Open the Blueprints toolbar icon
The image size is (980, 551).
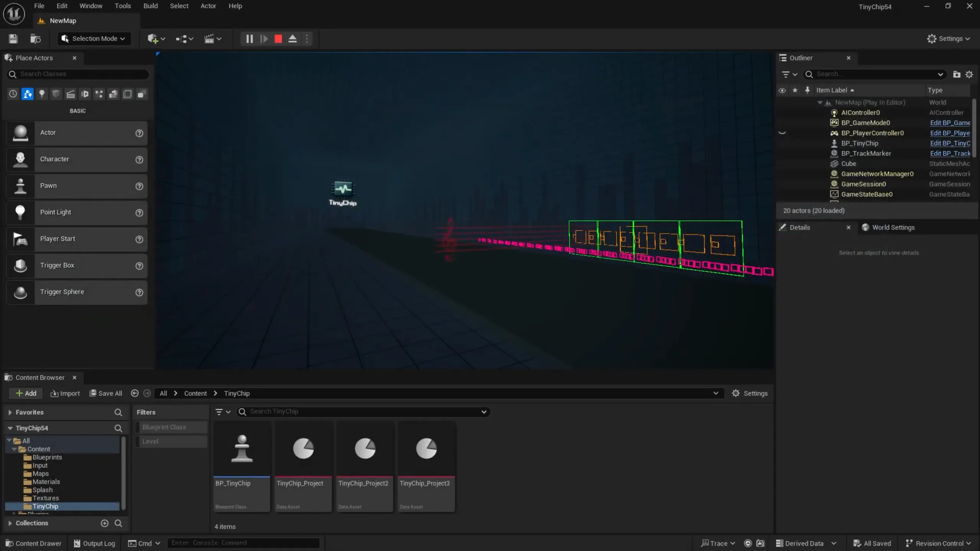[184, 39]
